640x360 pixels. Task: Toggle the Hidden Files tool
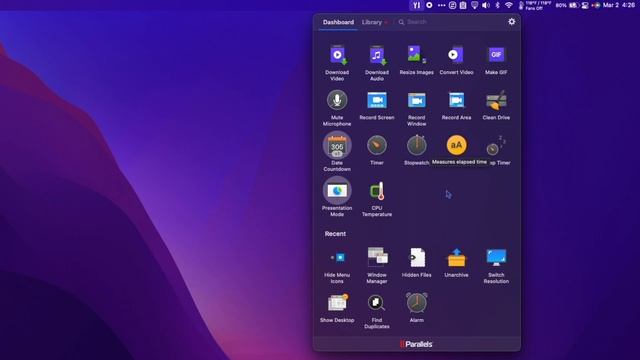(x=416, y=263)
